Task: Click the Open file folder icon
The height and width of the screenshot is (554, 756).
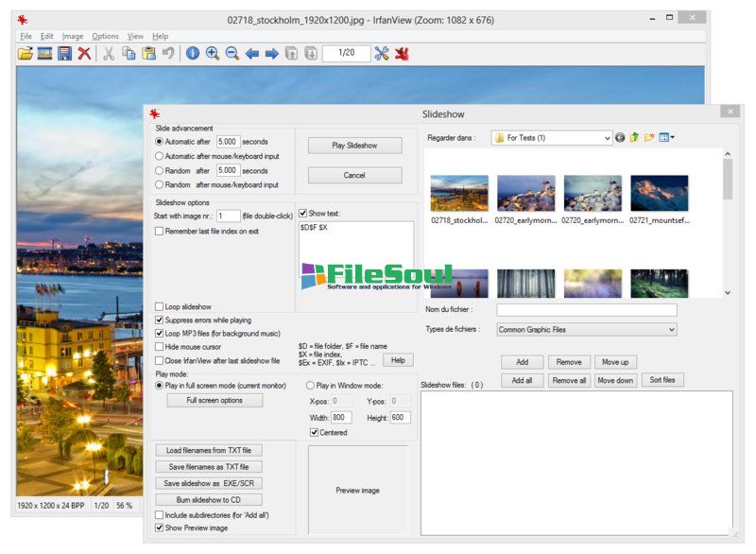Action: pyautogui.click(x=25, y=54)
